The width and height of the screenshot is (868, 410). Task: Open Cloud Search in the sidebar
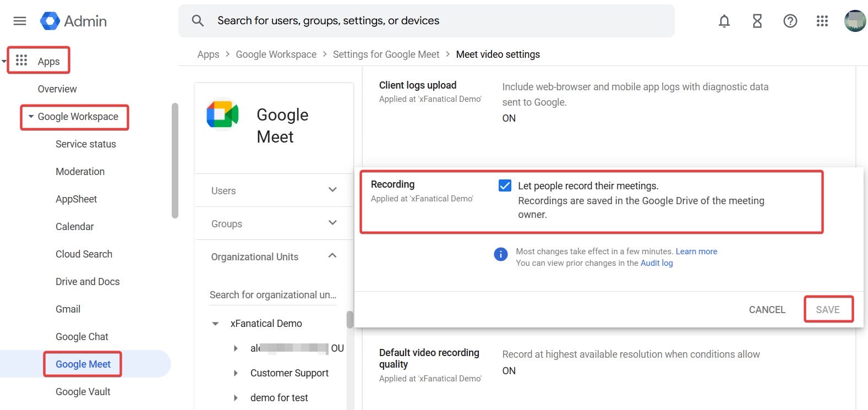coord(84,254)
